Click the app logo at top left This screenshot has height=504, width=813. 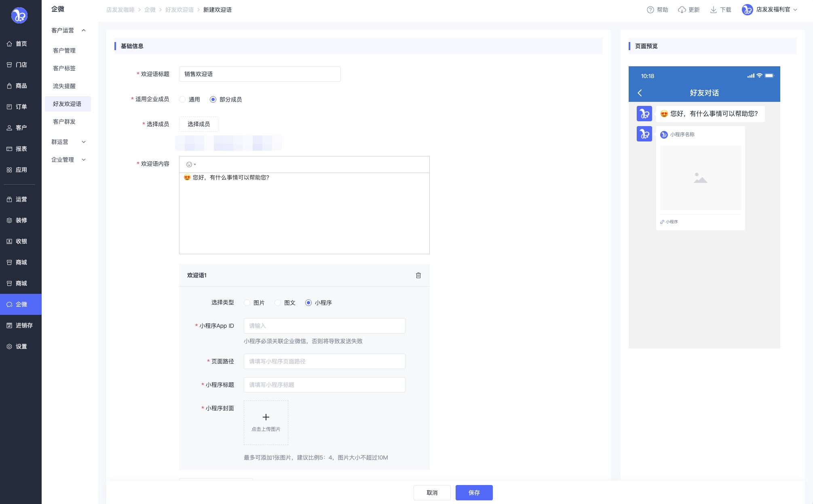[19, 15]
